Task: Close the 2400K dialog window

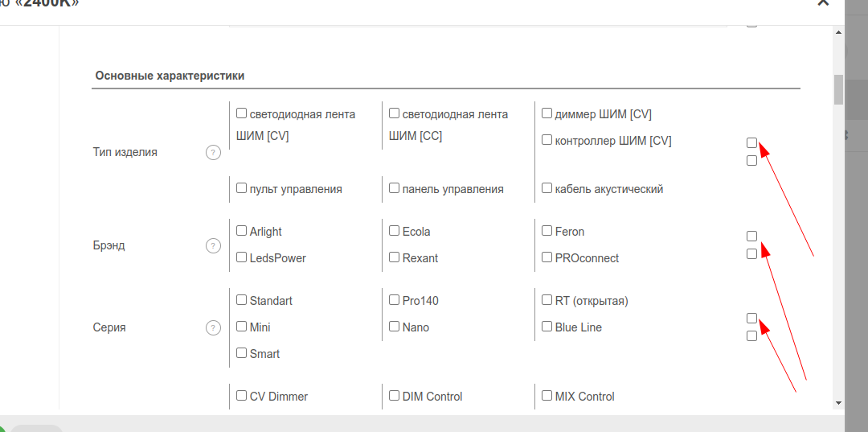Action: [822, 3]
